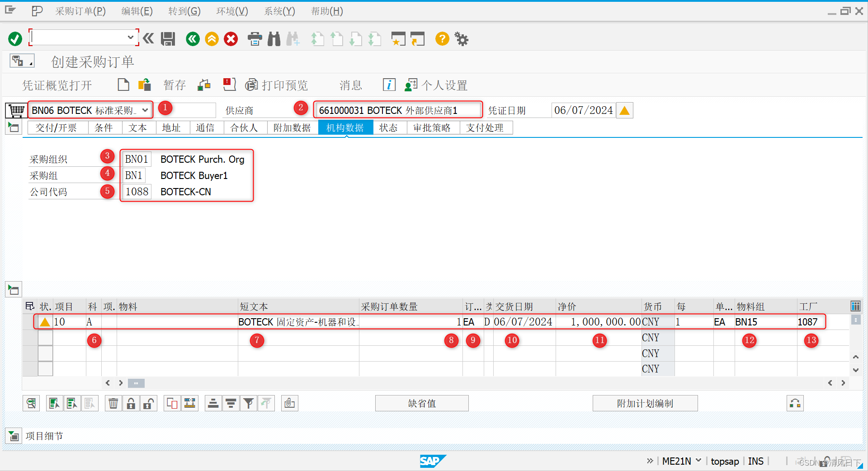The height and width of the screenshot is (471, 868).
Task: Click the item table horizontal scrollbar thumb
Action: (136, 383)
